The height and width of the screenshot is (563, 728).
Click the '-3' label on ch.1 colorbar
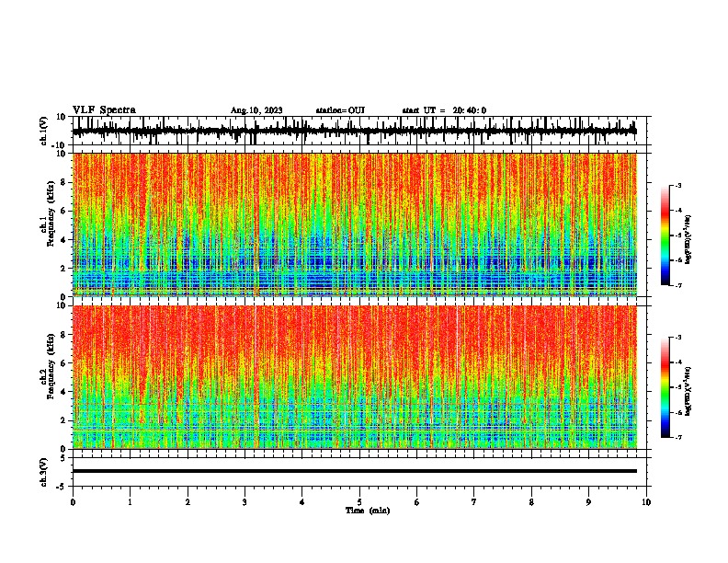[677, 185]
